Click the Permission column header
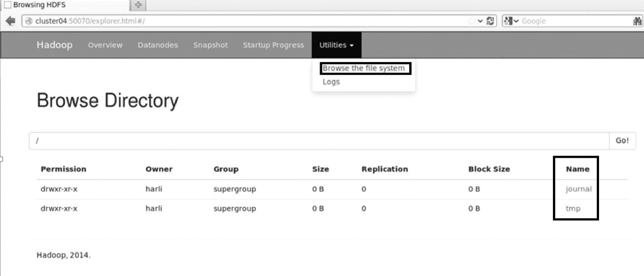Image resolution: width=644 pixels, height=276 pixels. (x=64, y=169)
